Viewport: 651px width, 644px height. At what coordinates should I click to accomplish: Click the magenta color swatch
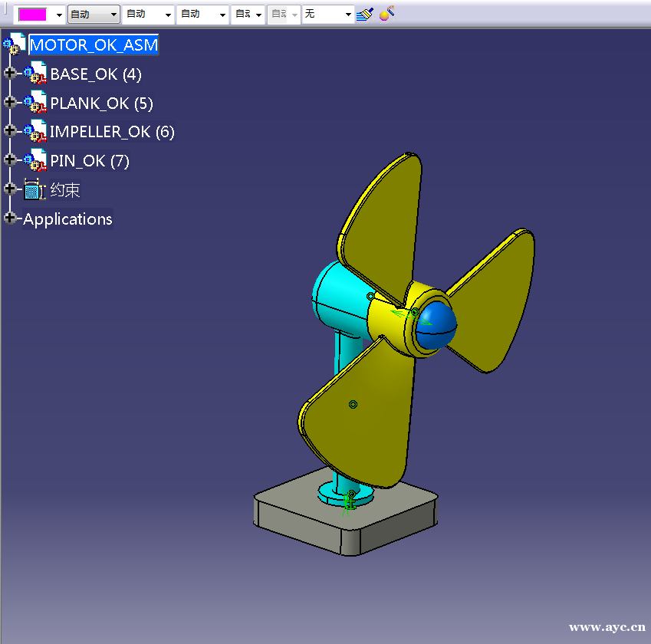tap(33, 15)
